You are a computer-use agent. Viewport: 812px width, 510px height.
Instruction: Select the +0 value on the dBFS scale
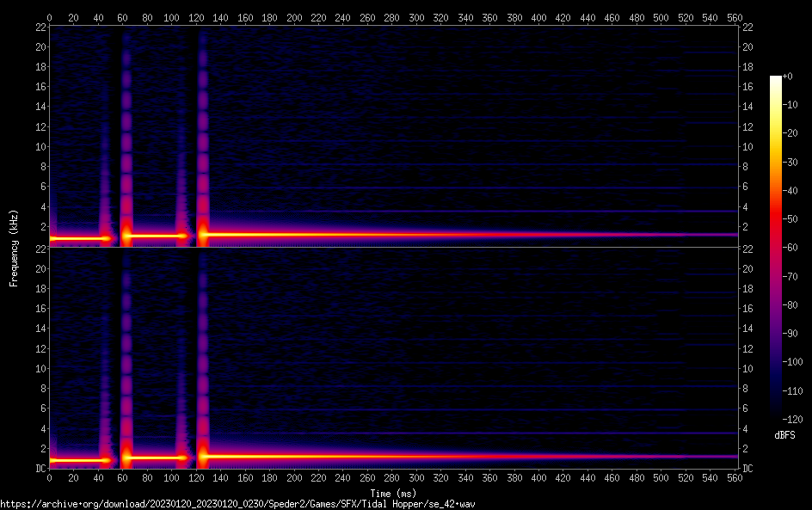click(x=787, y=77)
